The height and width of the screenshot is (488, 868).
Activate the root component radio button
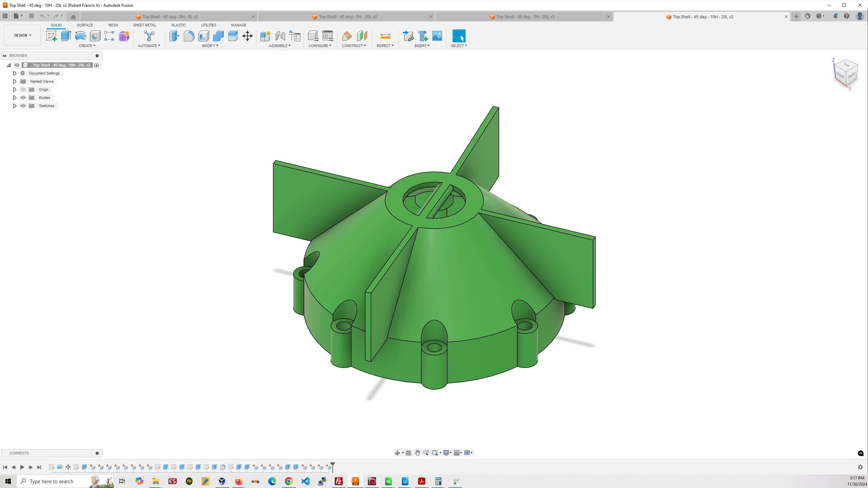97,65
